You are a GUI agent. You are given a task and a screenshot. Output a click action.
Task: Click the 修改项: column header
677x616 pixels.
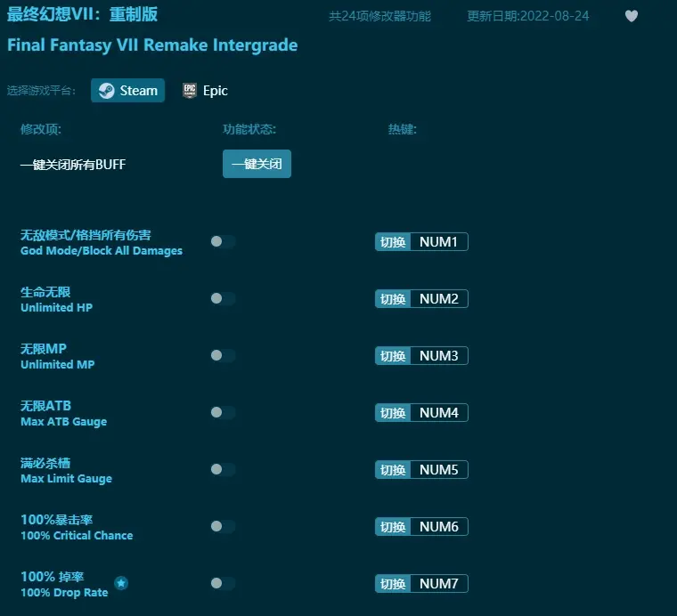click(x=41, y=129)
